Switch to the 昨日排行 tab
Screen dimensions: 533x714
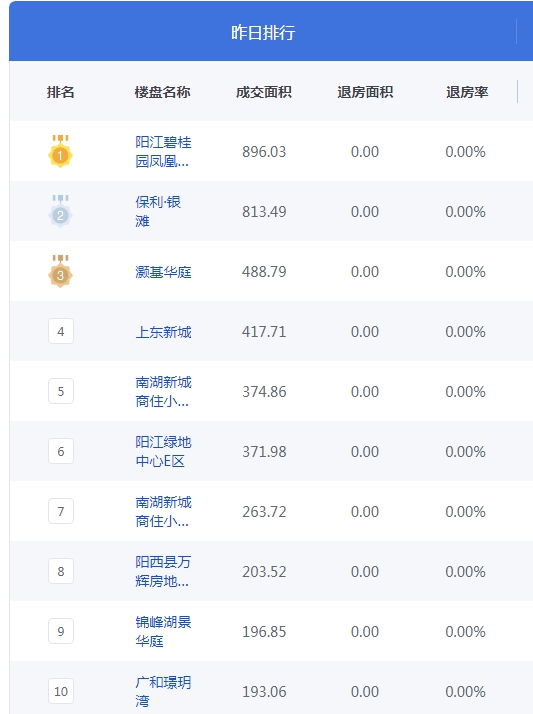[x=263, y=32]
